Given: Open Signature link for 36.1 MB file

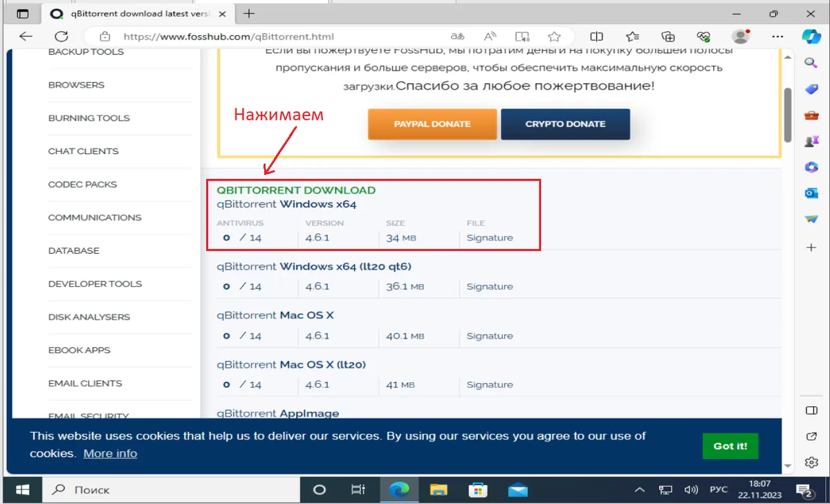Looking at the screenshot, I should pyautogui.click(x=490, y=286).
